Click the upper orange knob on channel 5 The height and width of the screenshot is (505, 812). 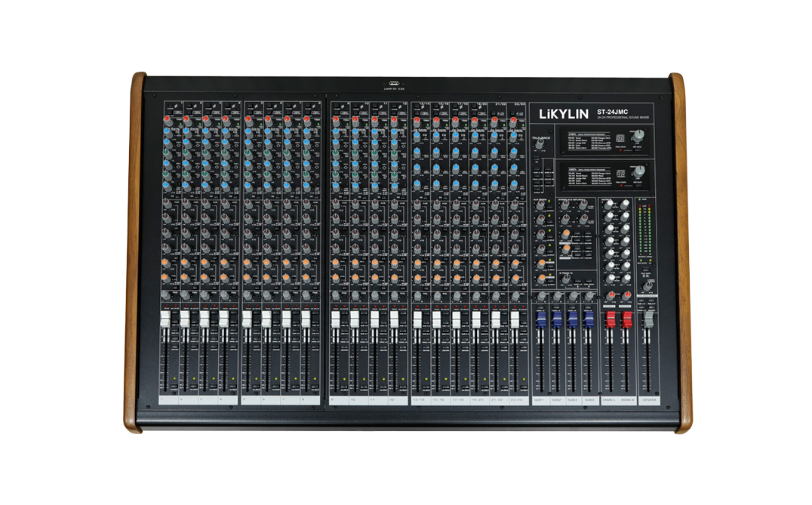coord(247,263)
